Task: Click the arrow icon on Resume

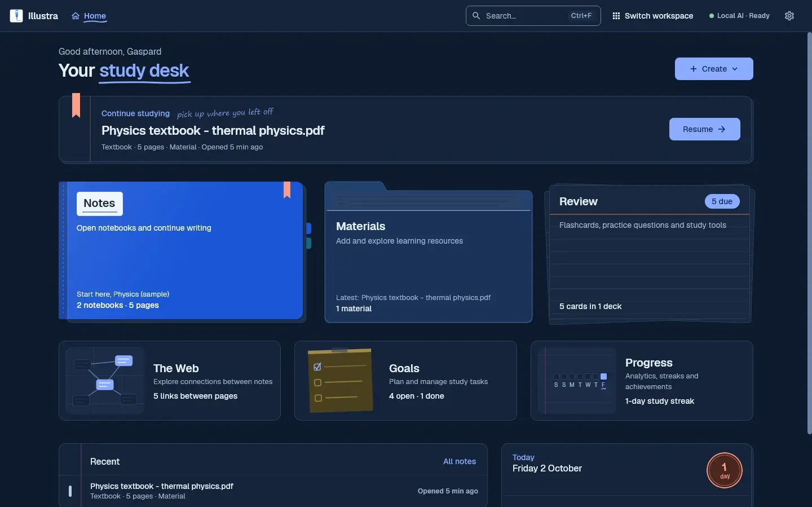Action: tap(722, 129)
